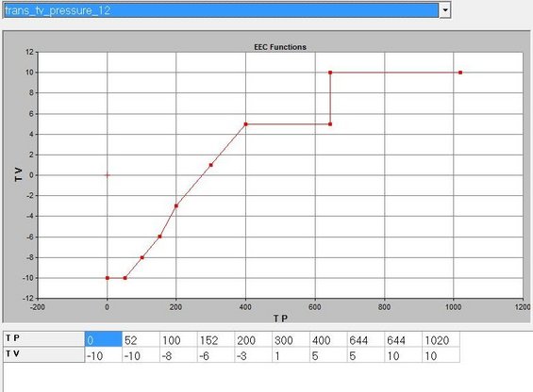Click the T V row header
This screenshot has height=392, width=533.
coord(43,354)
